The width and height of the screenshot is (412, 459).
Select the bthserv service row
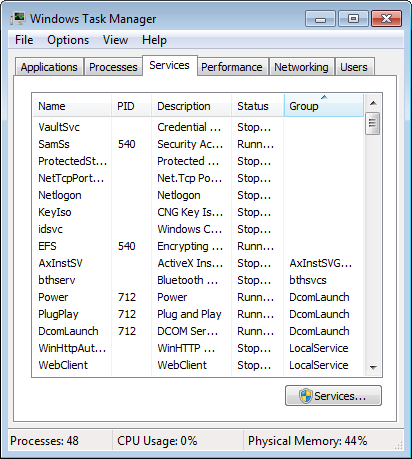coord(198,280)
